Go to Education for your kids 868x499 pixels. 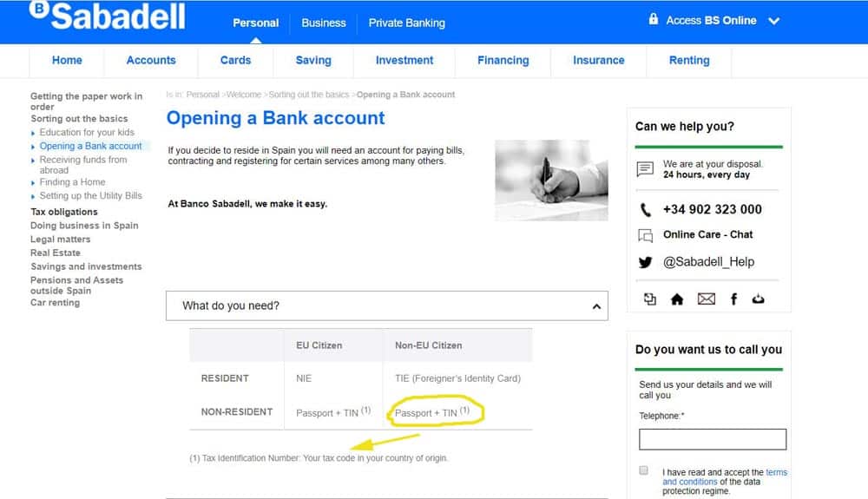[x=87, y=132]
